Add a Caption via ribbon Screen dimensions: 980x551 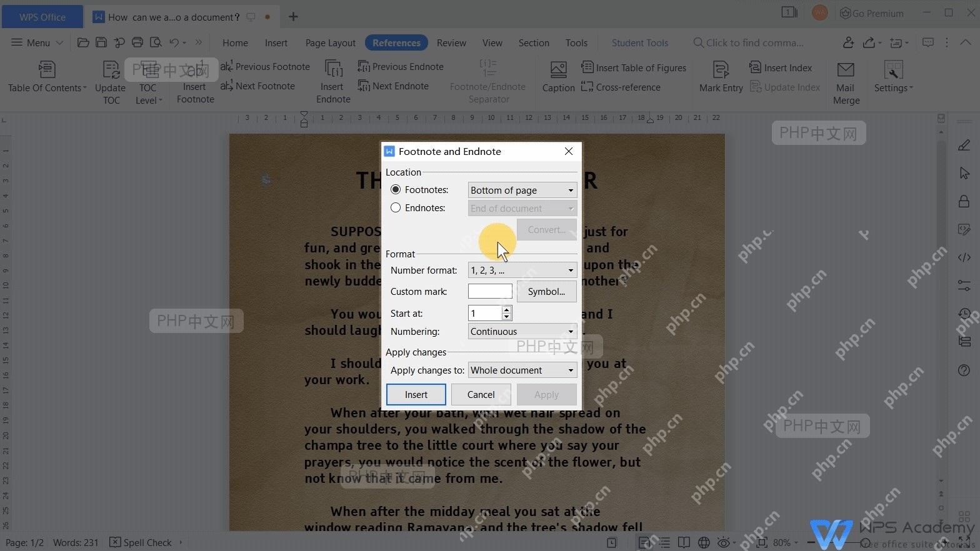[558, 77]
